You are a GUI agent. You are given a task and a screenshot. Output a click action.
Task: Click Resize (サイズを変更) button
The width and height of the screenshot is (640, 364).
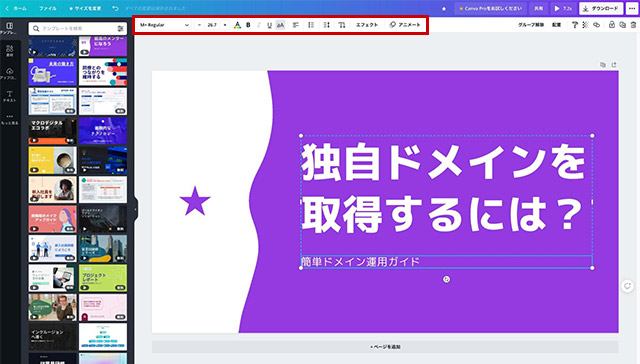85,8
